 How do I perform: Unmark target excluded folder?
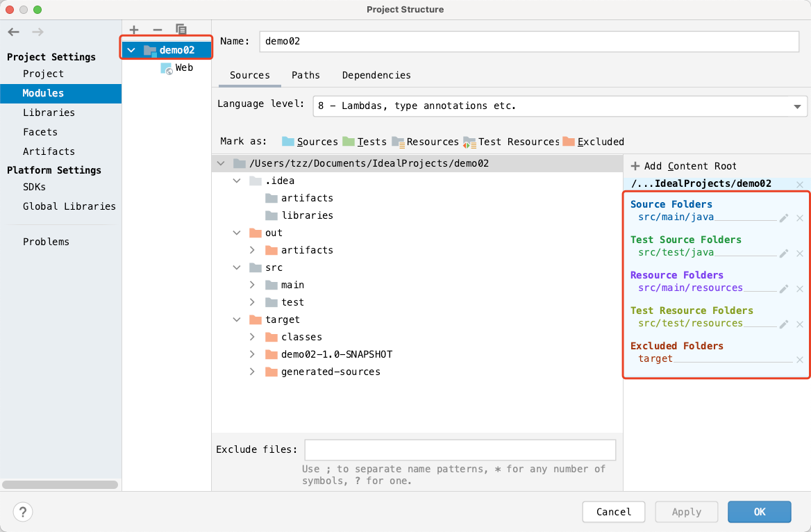click(x=800, y=359)
